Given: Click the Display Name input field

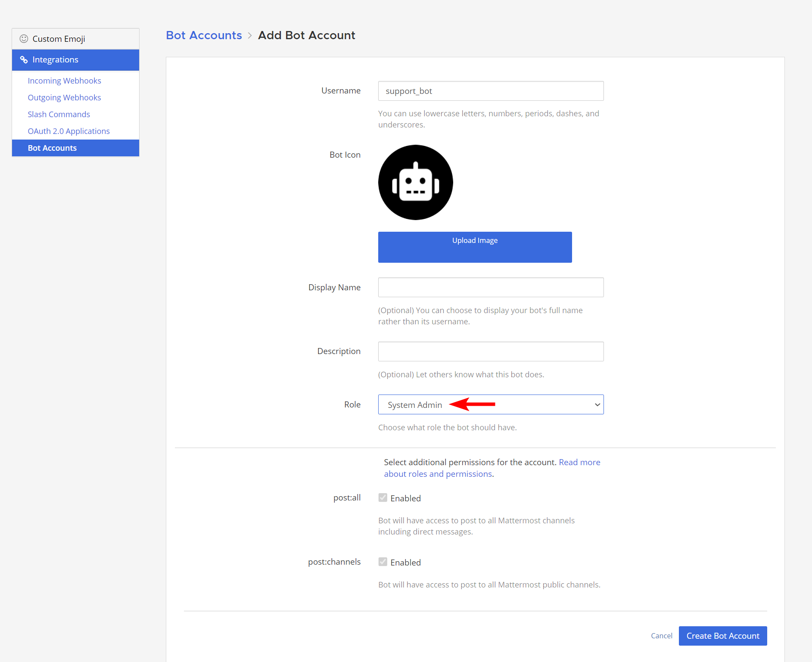Looking at the screenshot, I should [x=491, y=287].
